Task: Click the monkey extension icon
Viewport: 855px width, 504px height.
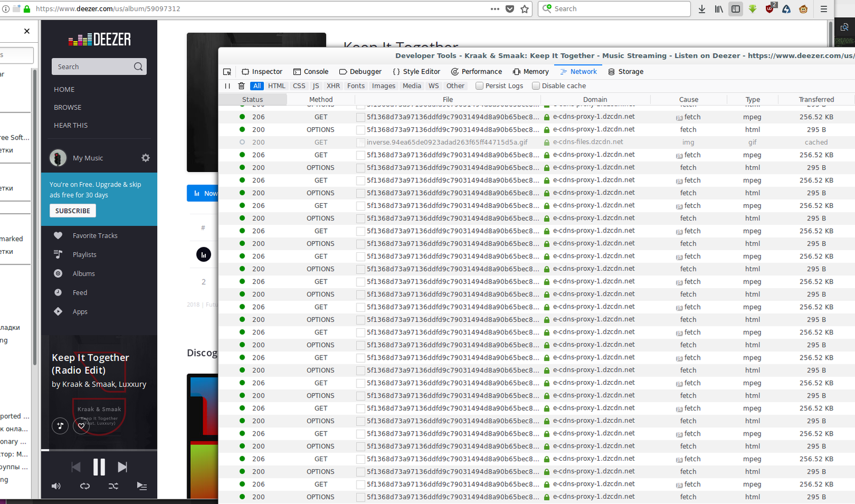Action: pyautogui.click(x=803, y=9)
